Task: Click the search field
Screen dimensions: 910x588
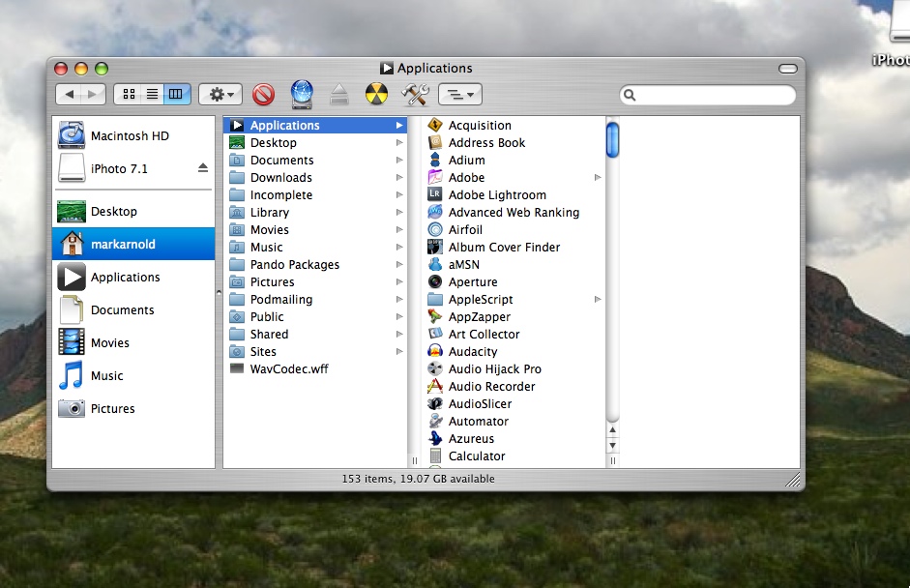Action: coord(708,95)
